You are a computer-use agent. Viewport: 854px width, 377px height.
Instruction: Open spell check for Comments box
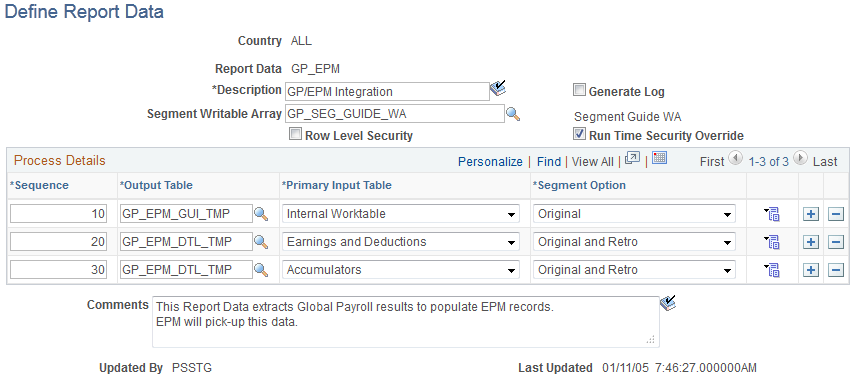pyautogui.click(x=668, y=303)
